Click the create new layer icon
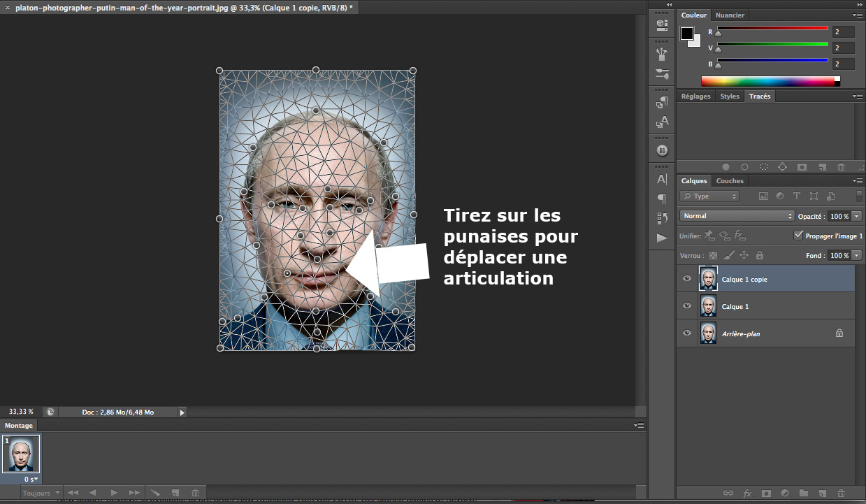Screen dimensions: 866x504 (x=822, y=494)
